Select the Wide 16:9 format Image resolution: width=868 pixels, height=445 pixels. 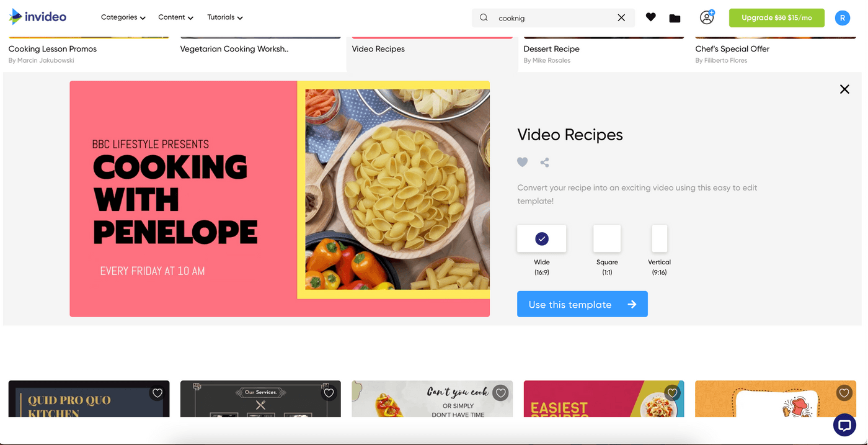(542, 238)
